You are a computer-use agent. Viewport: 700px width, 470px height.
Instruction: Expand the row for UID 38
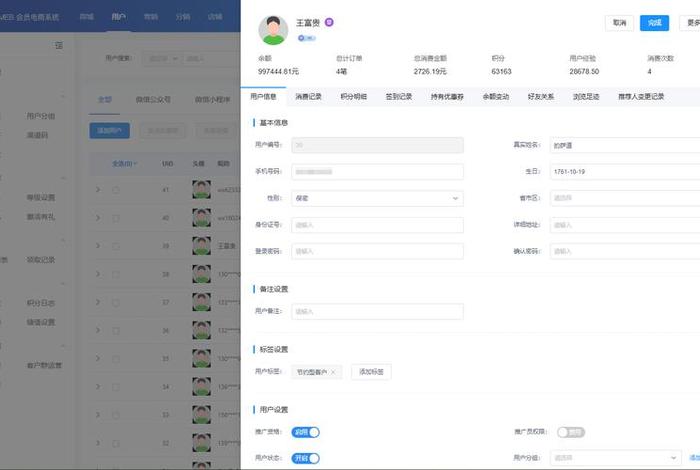click(98, 274)
